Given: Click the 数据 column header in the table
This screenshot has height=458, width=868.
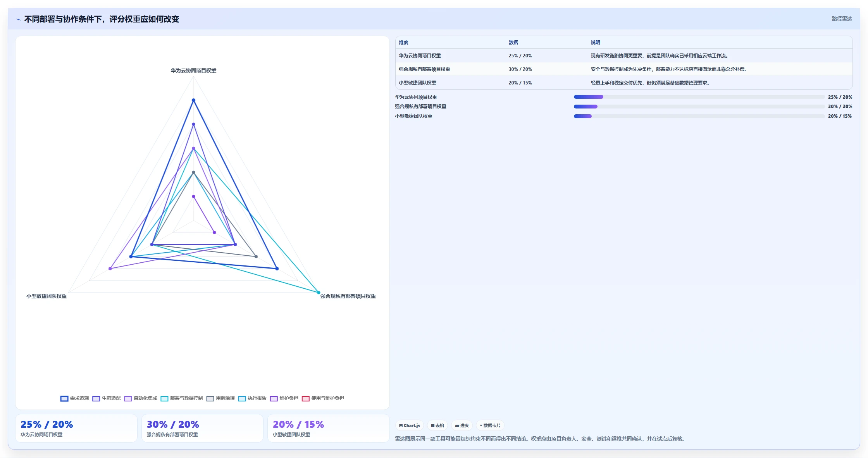Looking at the screenshot, I should (x=513, y=43).
